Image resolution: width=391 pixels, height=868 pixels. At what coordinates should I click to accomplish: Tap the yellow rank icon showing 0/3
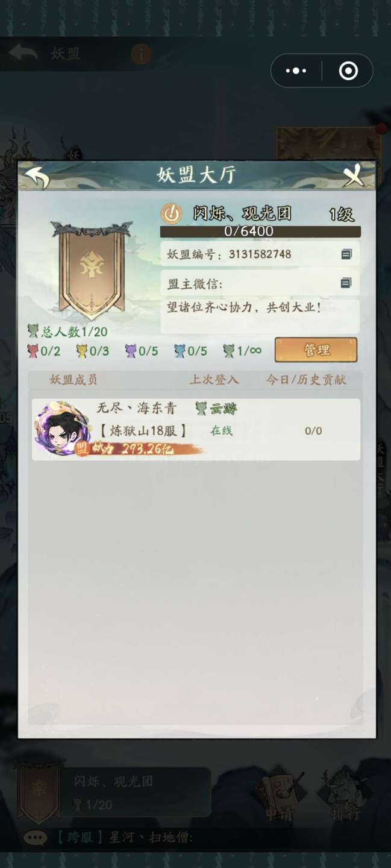[x=81, y=351]
